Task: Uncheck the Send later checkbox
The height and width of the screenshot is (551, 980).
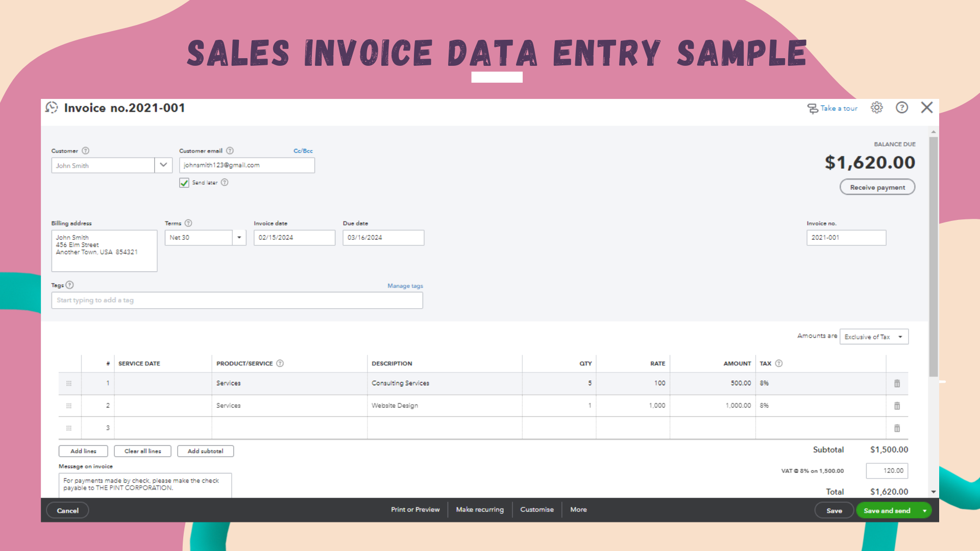Action: click(184, 183)
